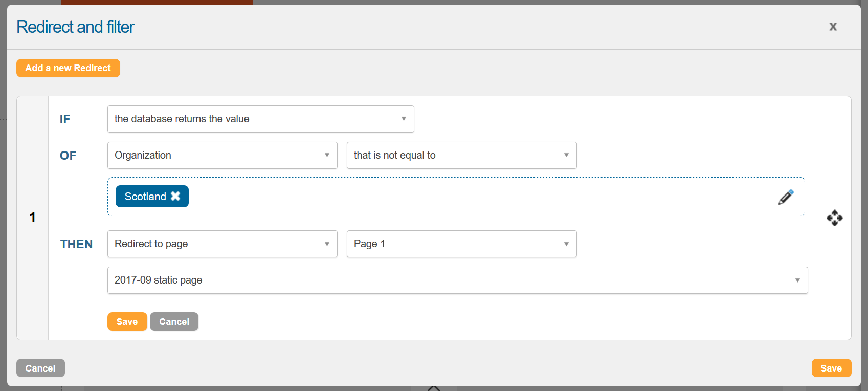
Task: Click the arrow on the IF condition dropdown
Action: click(x=404, y=119)
